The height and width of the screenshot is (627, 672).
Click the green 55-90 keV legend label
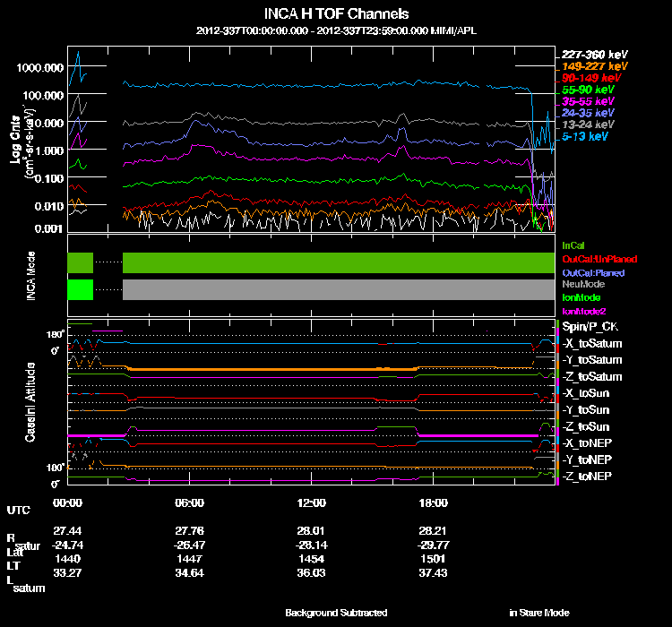[587, 90]
